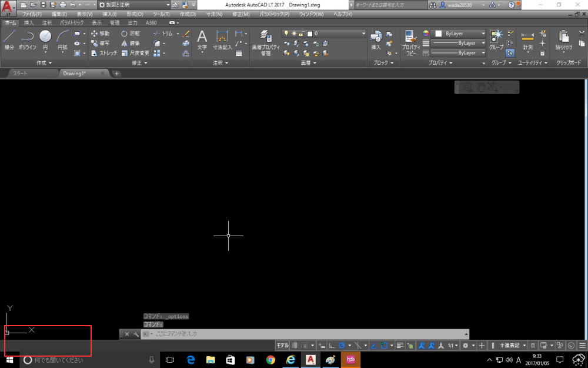Click the Erase tool icon in 修正 panel

click(186, 34)
